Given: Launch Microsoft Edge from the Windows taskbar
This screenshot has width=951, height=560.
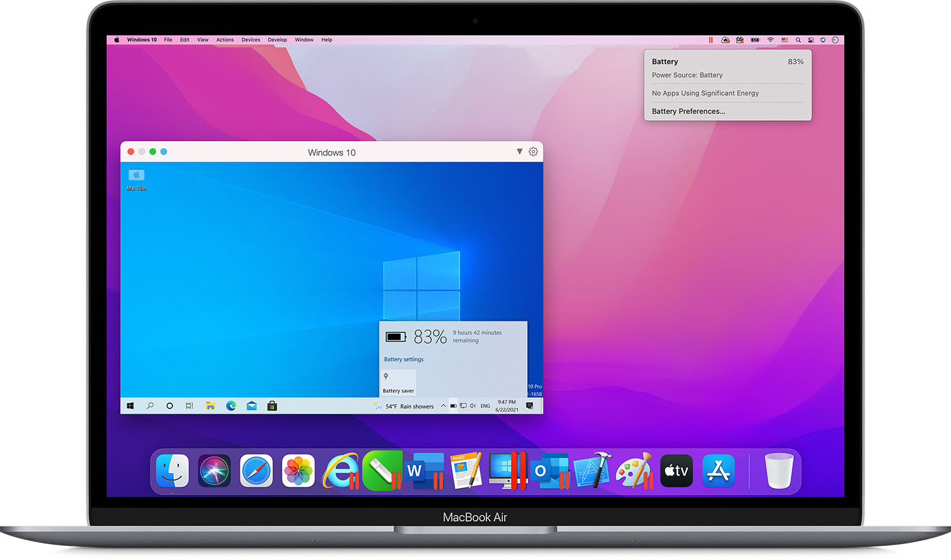Looking at the screenshot, I should click(x=230, y=406).
